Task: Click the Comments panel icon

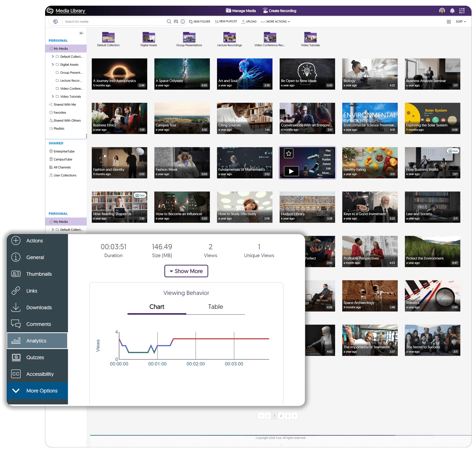Action: [x=16, y=323]
